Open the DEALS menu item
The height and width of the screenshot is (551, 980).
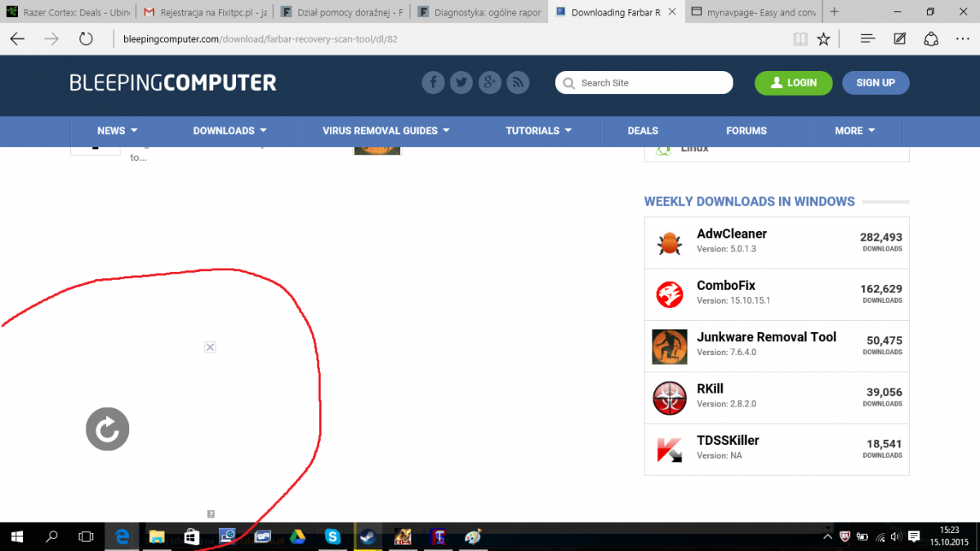coord(643,131)
